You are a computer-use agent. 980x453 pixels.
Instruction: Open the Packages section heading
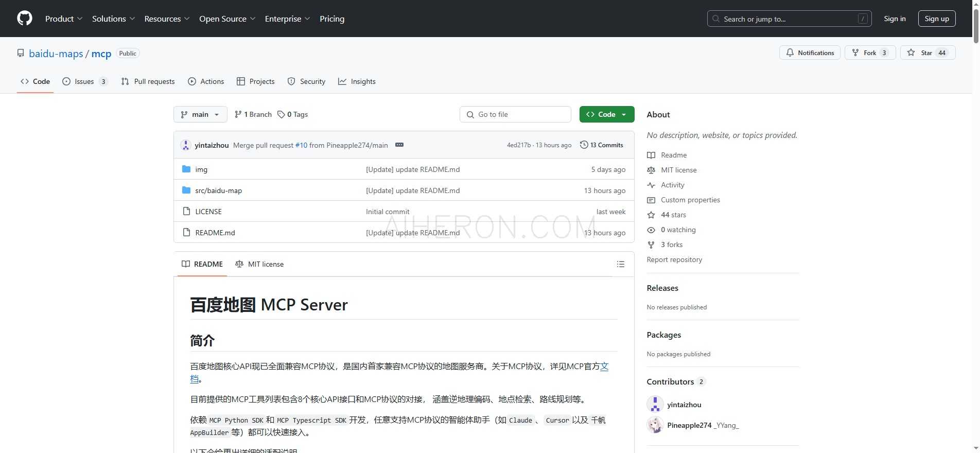[664, 335]
